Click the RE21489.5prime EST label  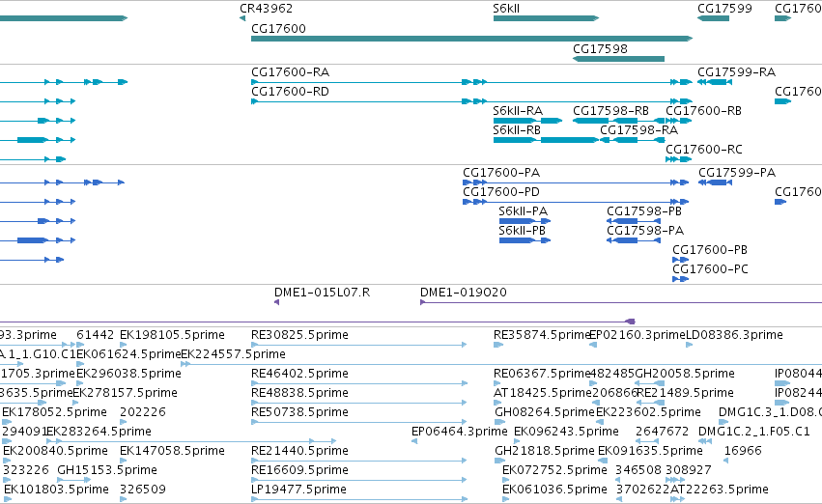[x=685, y=393]
